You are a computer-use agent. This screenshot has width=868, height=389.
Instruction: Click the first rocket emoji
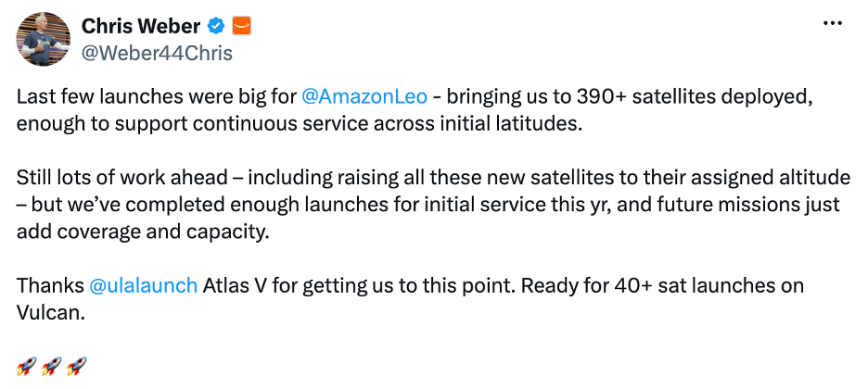[x=27, y=367]
